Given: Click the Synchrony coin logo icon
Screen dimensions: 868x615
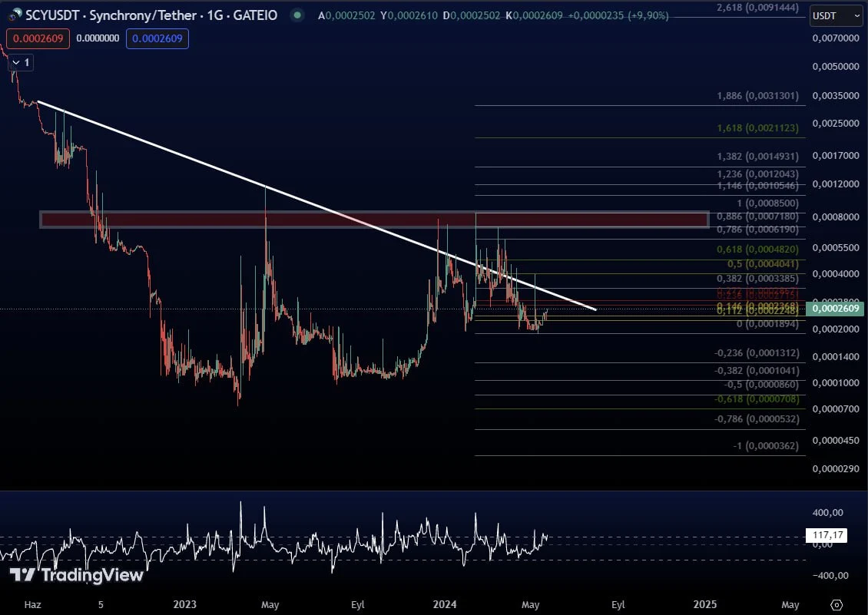Looking at the screenshot, I should 16,15.
